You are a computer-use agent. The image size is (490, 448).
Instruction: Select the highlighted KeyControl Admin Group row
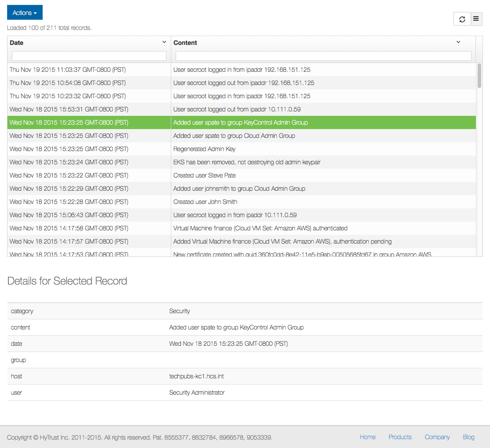pyautogui.click(x=242, y=122)
